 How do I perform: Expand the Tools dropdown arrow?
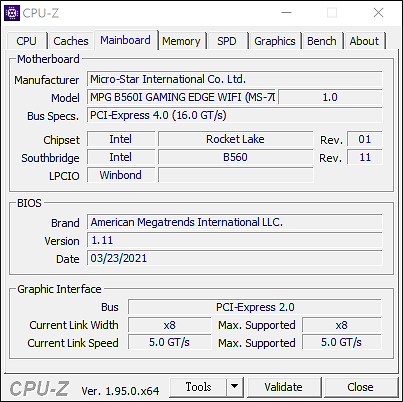coord(235,387)
